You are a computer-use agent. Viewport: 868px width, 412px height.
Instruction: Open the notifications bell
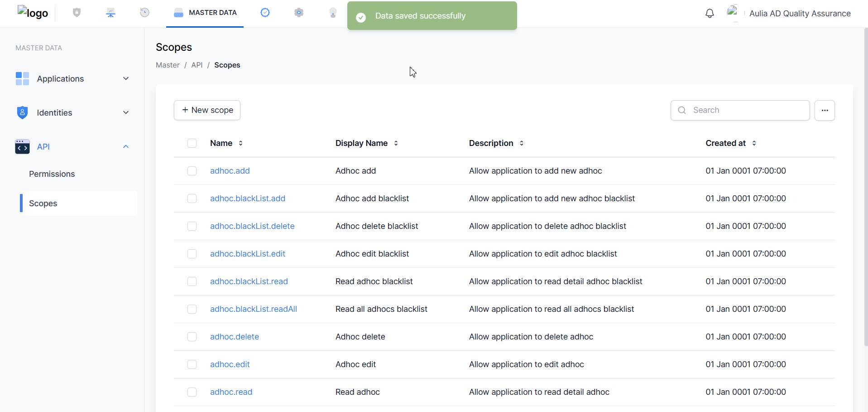pos(710,14)
